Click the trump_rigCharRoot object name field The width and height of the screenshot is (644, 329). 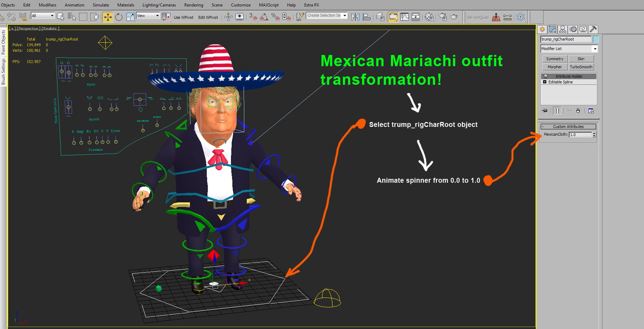click(566, 39)
